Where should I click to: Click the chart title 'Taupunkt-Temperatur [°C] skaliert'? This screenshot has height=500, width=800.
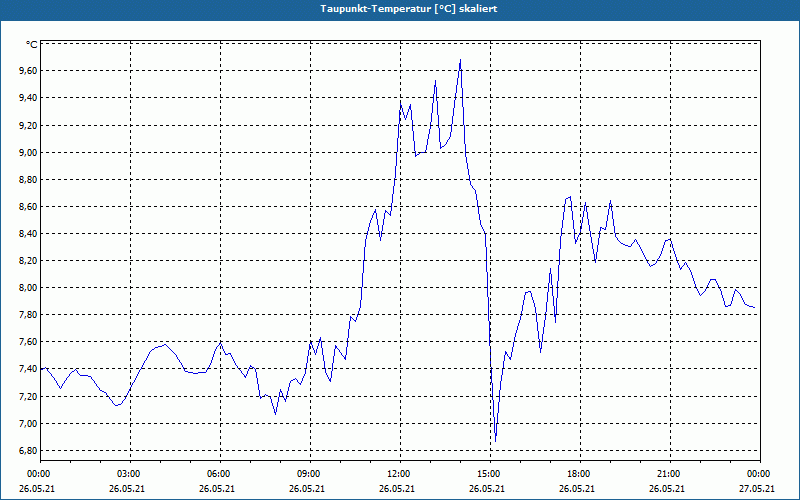click(x=409, y=9)
